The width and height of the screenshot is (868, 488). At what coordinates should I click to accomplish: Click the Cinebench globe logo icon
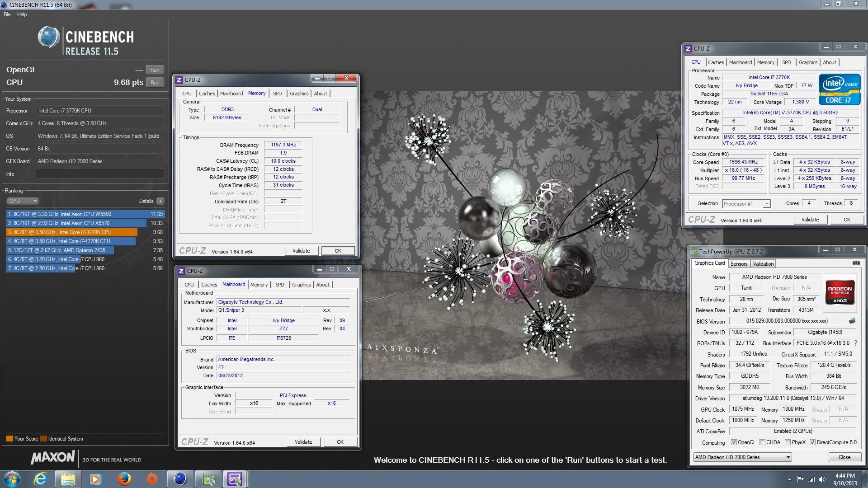click(x=48, y=37)
